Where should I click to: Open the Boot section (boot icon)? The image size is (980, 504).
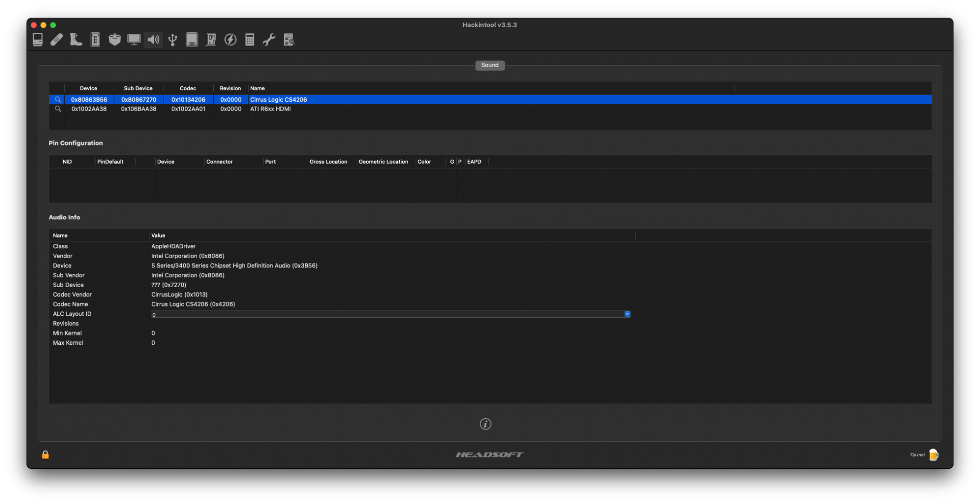pos(76,40)
